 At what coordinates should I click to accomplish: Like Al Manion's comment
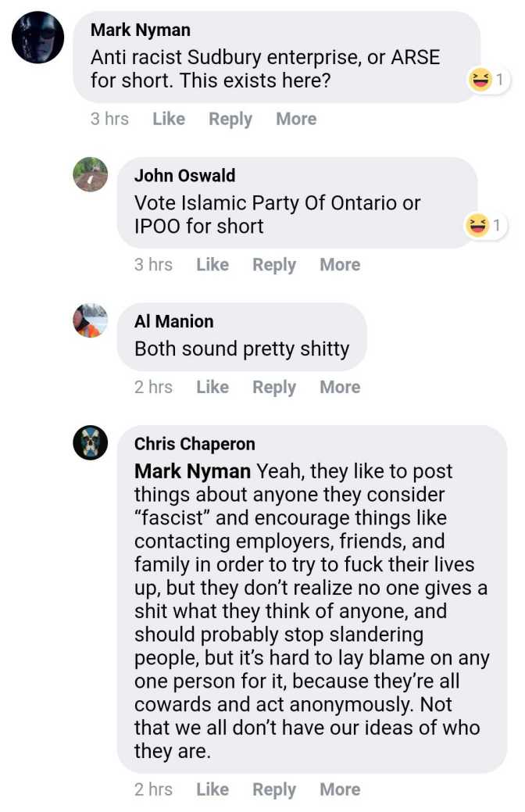(x=212, y=387)
